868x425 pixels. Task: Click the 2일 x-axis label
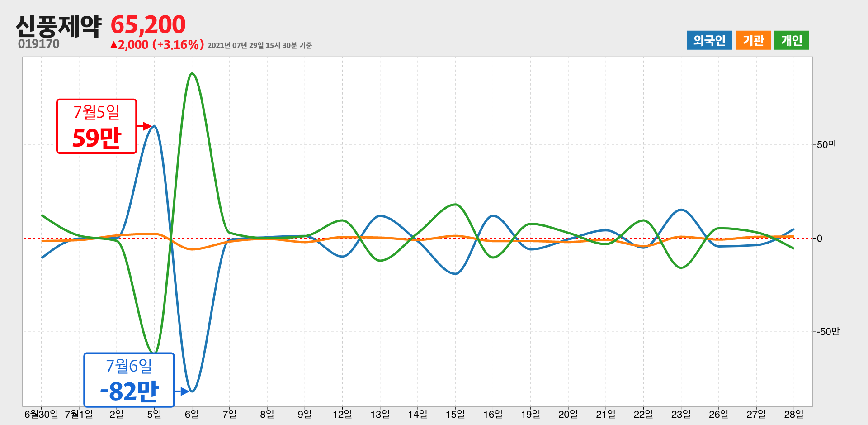coord(117,414)
